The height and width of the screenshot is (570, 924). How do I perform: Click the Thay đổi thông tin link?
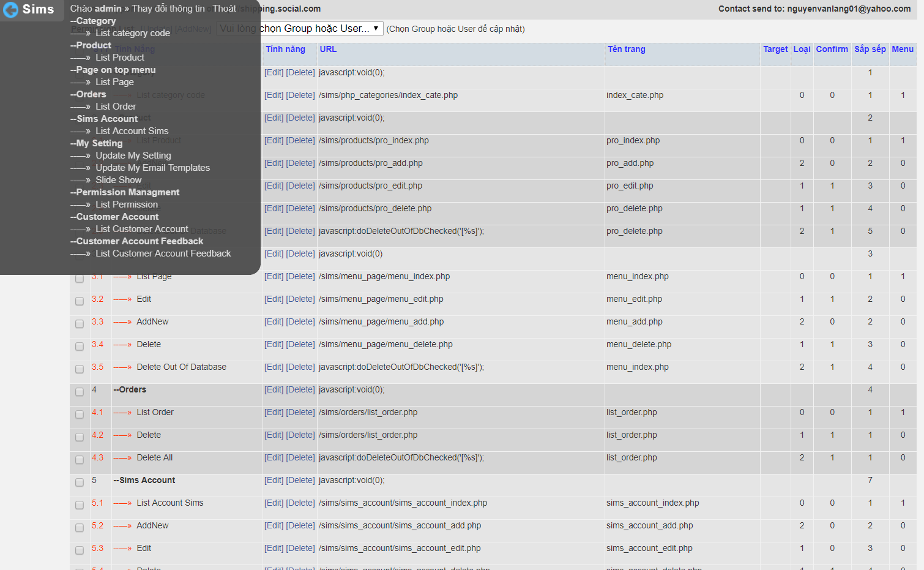click(168, 9)
